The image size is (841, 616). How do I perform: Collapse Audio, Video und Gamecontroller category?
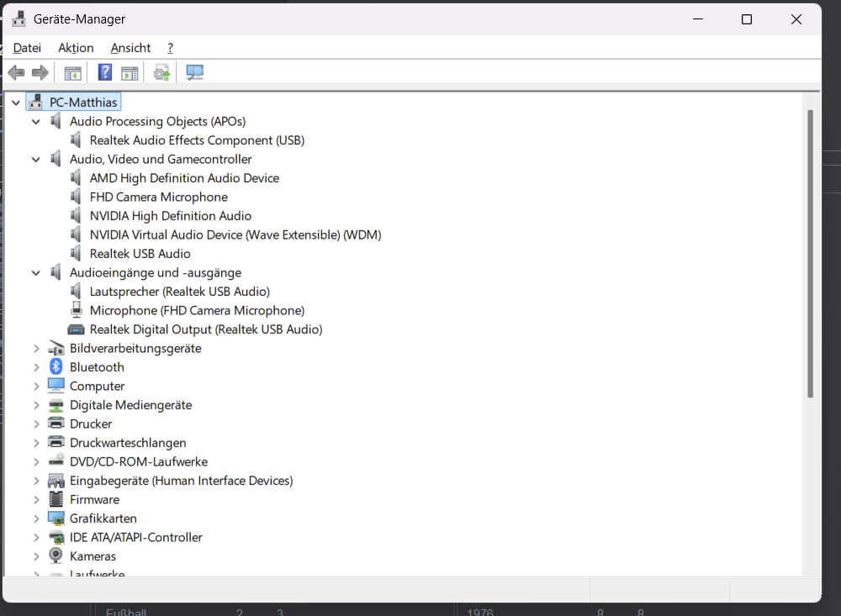36,159
